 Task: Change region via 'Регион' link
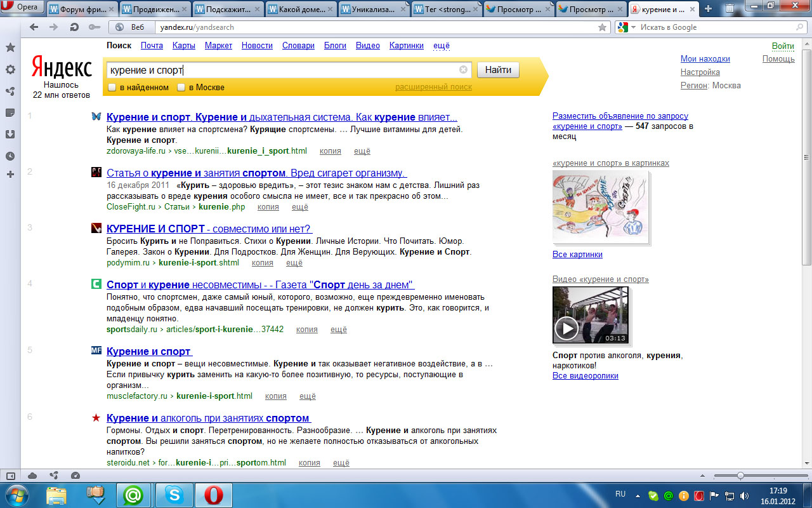click(x=694, y=85)
